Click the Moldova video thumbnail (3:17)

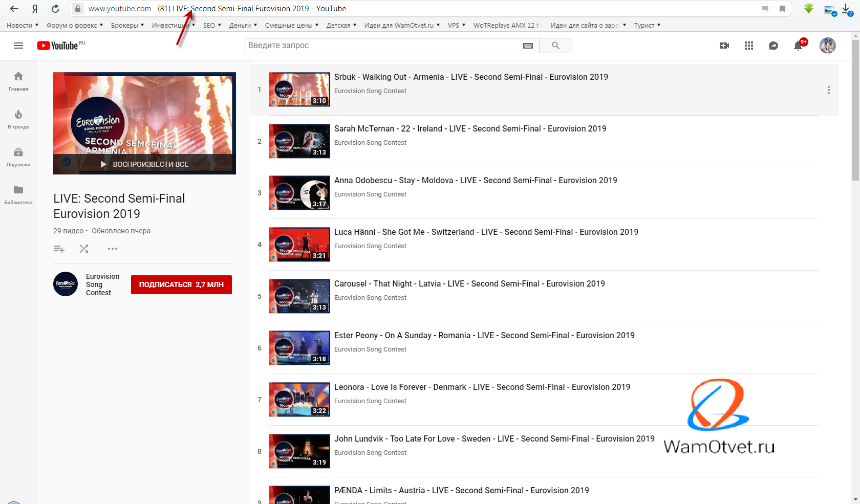pos(299,193)
